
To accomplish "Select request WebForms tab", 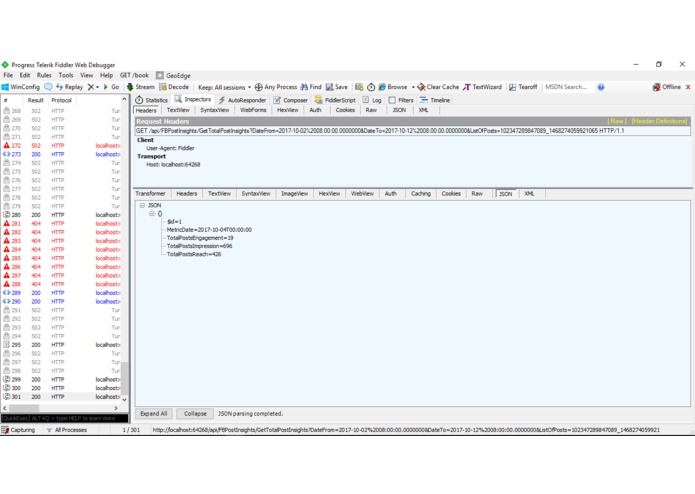I will (253, 110).
